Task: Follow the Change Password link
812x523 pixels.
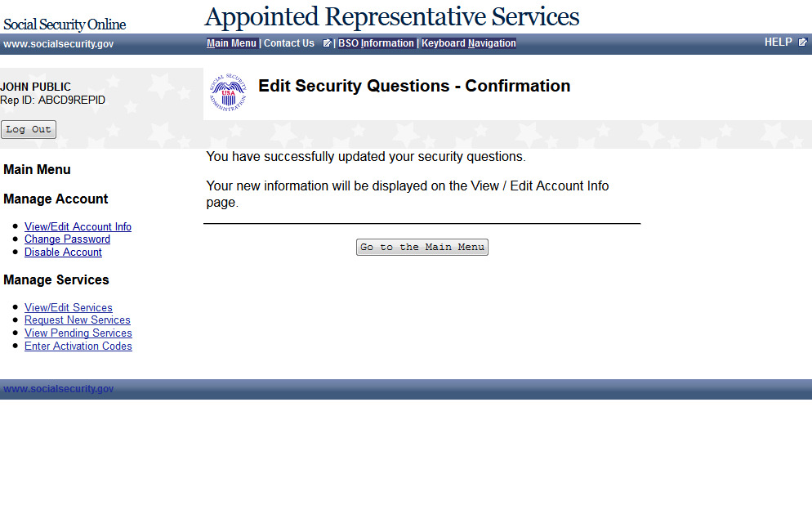Action: coord(67,239)
